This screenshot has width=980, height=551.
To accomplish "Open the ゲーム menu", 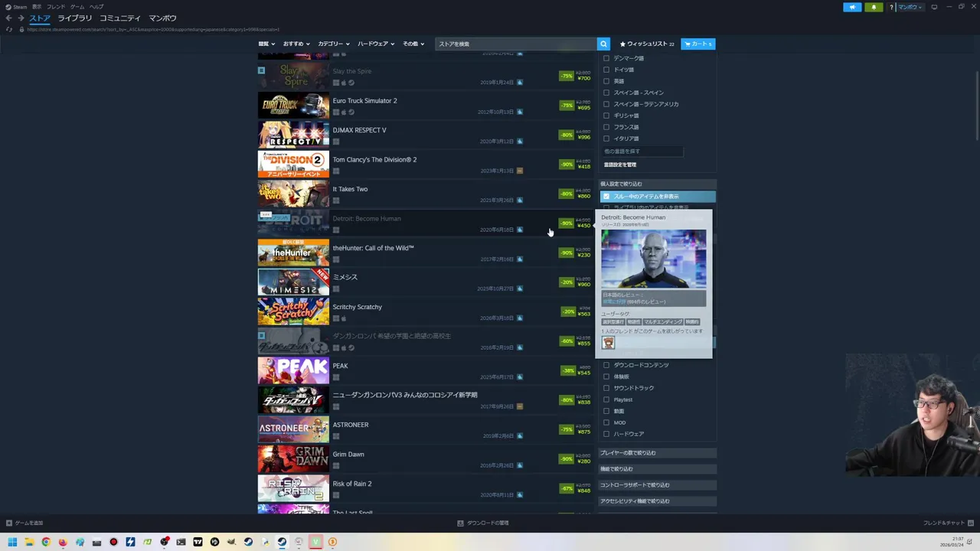I will [x=77, y=7].
